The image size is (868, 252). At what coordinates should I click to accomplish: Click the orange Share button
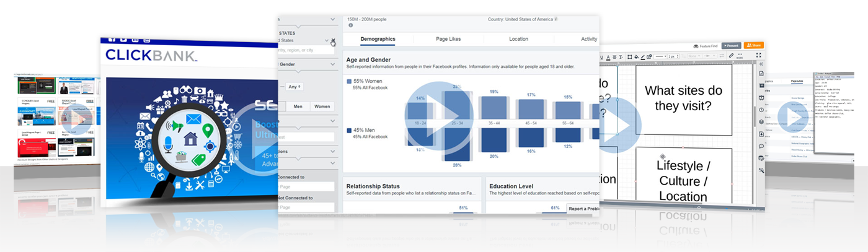click(754, 45)
